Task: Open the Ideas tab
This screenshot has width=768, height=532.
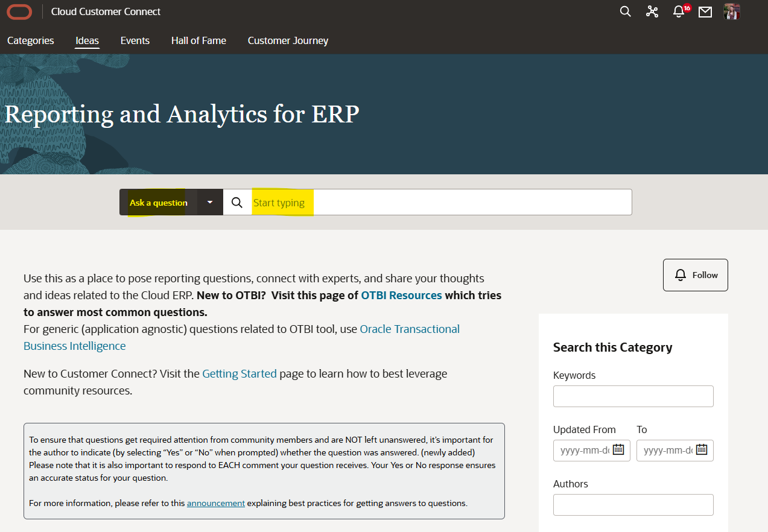Action: click(87, 40)
